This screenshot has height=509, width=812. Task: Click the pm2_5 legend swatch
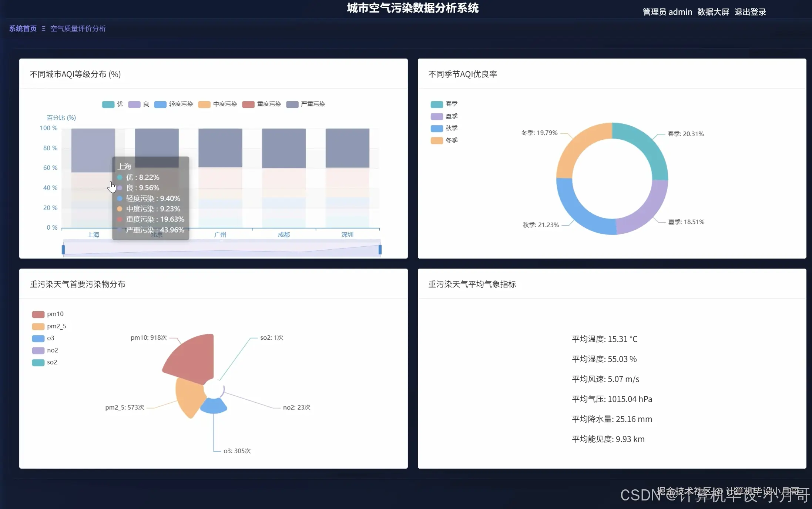point(37,326)
